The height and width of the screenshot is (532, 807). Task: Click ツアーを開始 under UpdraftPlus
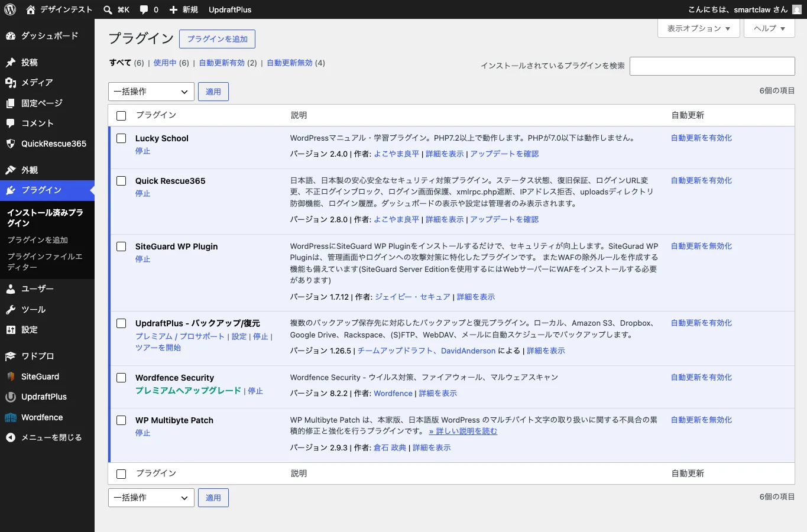(158, 348)
